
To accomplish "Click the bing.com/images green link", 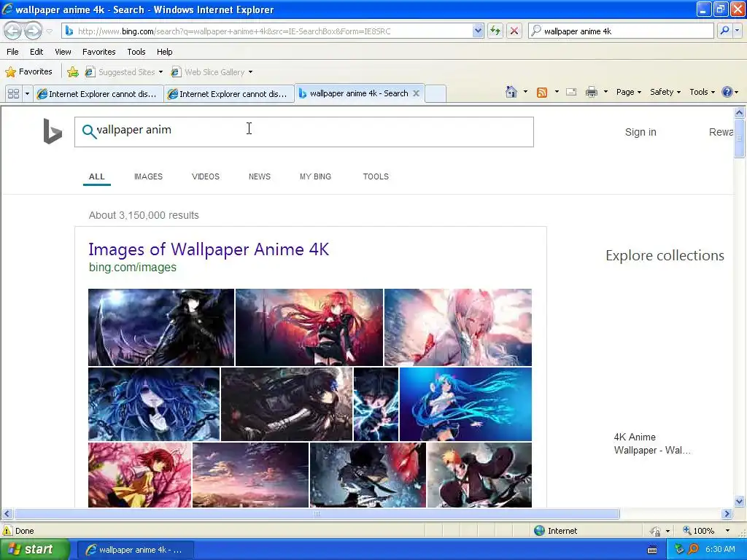I will coord(133,267).
